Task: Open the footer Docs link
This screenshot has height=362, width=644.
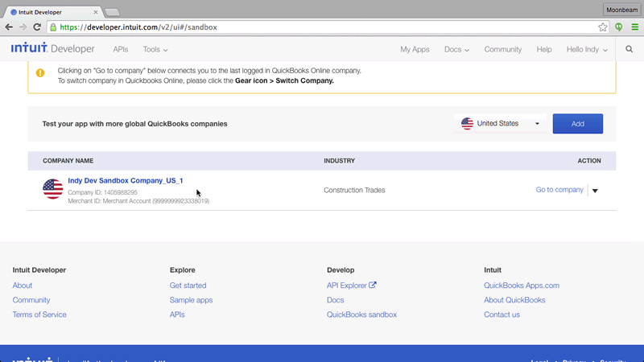Action: point(335,300)
